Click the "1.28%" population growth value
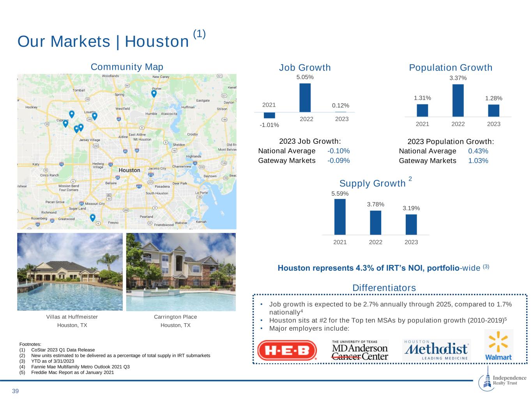Screen dimensions: 532x400 click(x=494, y=98)
